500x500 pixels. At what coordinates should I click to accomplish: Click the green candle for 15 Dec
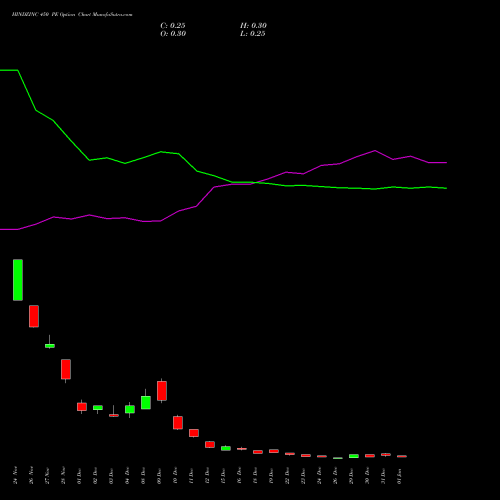[226, 448]
